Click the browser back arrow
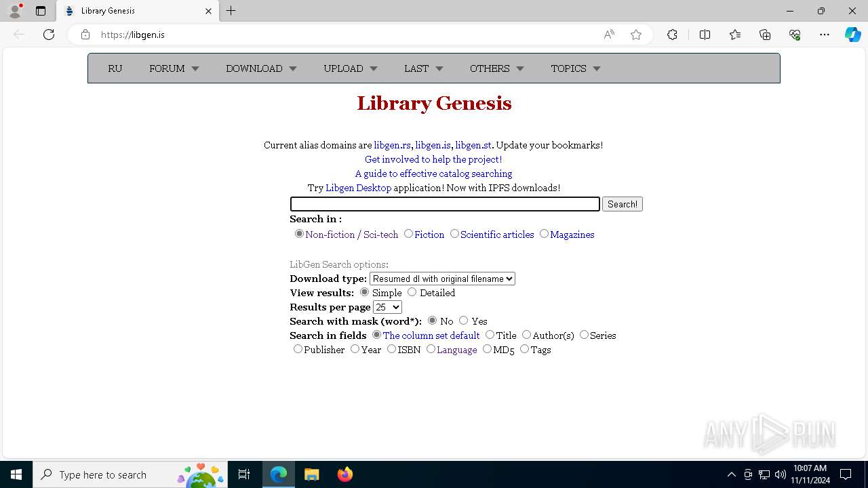The height and width of the screenshot is (488, 868). [x=19, y=35]
